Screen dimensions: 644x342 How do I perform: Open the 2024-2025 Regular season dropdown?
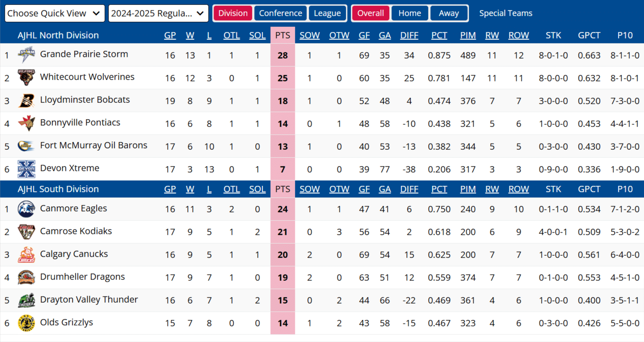(158, 13)
